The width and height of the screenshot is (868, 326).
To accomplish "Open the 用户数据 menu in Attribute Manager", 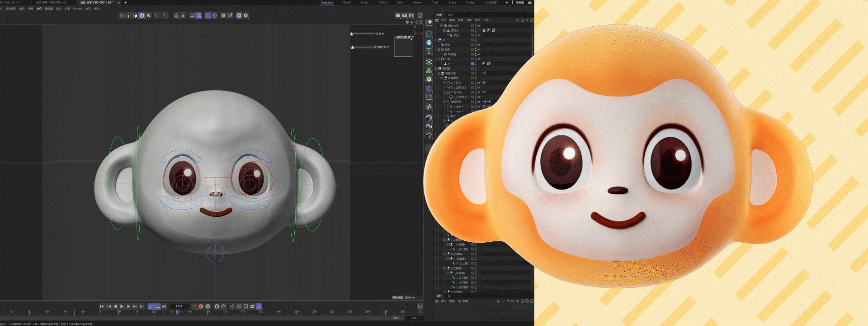I will click(x=463, y=301).
